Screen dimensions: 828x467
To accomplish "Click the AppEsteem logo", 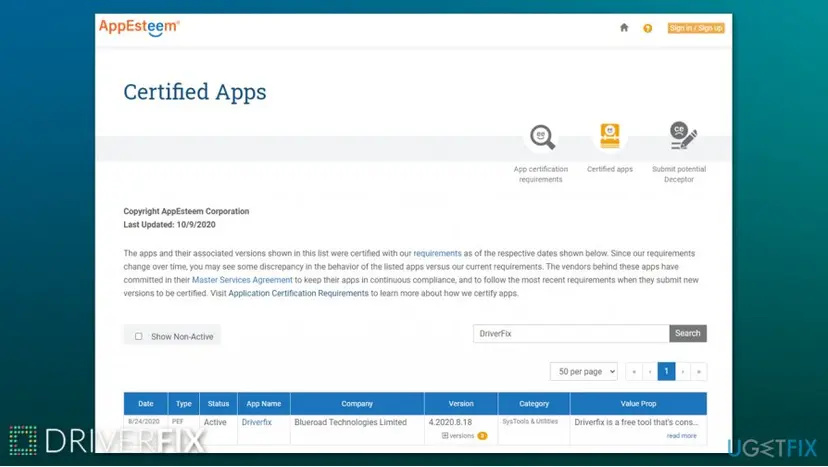I will [x=139, y=27].
